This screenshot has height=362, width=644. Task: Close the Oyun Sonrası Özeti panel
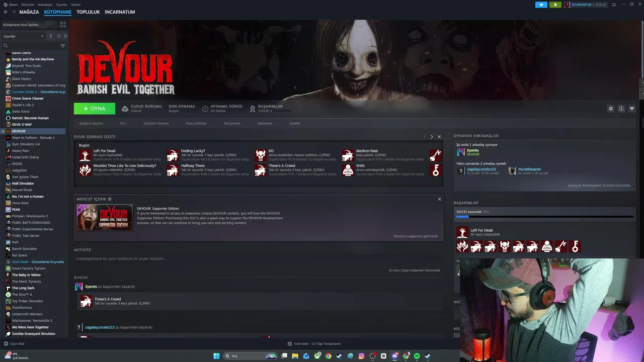pyautogui.click(x=439, y=137)
